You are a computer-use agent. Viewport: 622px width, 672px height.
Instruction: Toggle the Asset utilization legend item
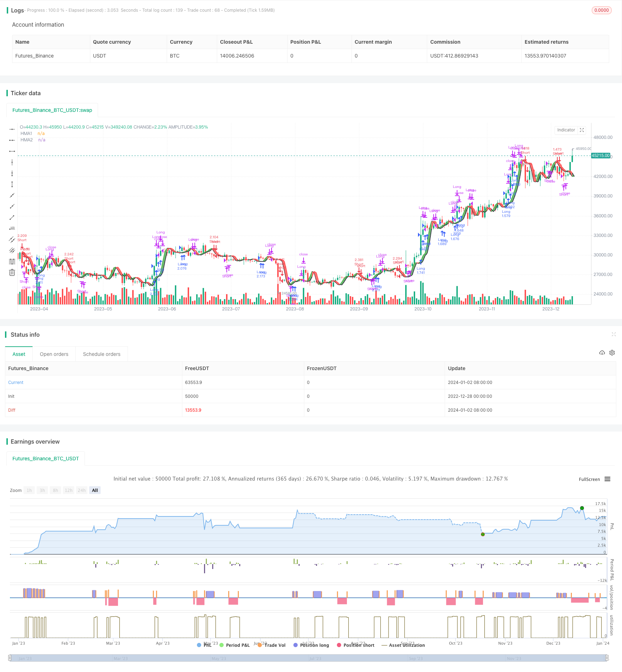pyautogui.click(x=403, y=645)
